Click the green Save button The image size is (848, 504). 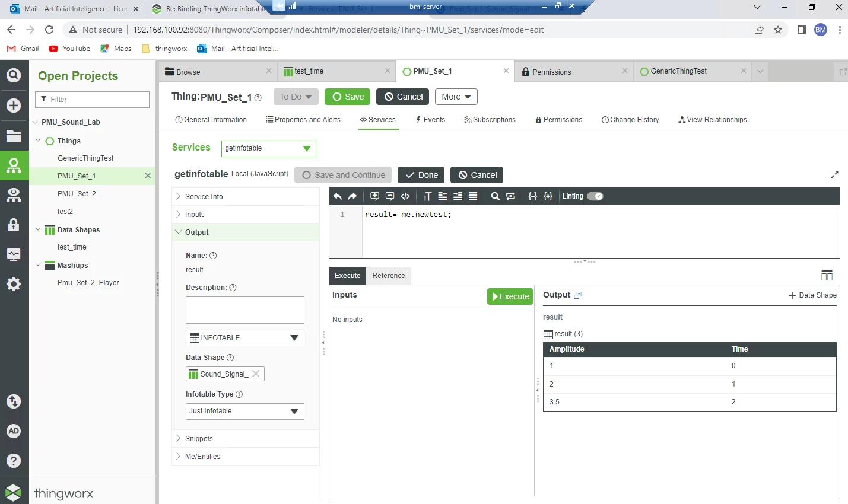[x=348, y=97]
